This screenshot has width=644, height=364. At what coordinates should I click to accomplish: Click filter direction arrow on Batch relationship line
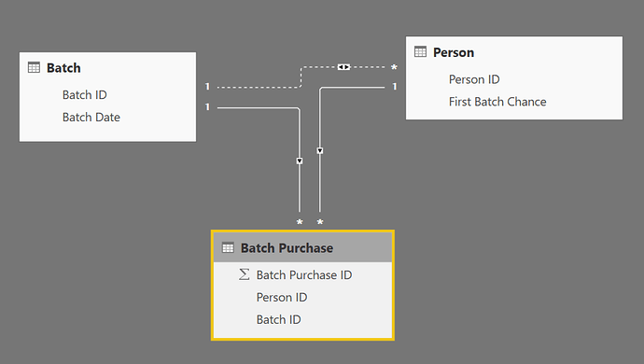click(300, 161)
